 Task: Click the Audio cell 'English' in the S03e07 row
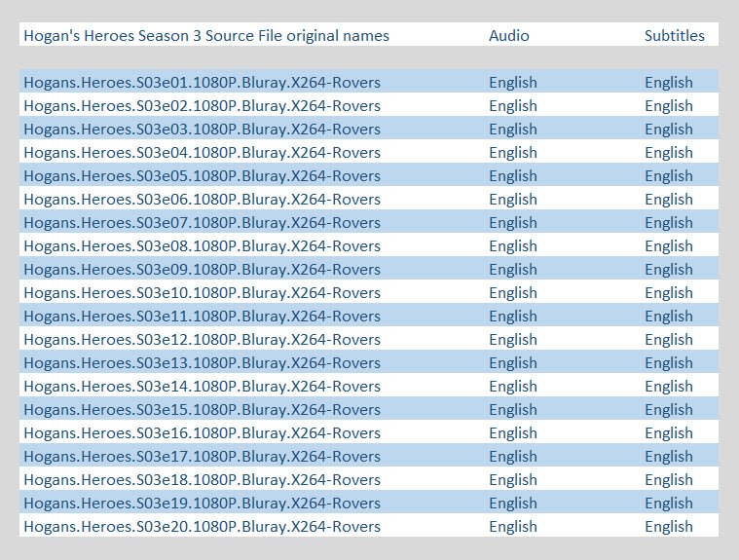(x=513, y=222)
